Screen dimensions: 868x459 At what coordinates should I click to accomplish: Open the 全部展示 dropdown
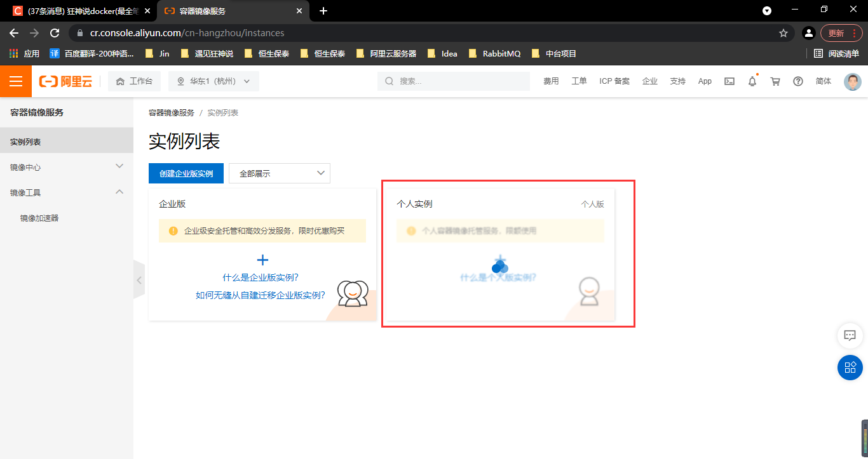coord(280,173)
